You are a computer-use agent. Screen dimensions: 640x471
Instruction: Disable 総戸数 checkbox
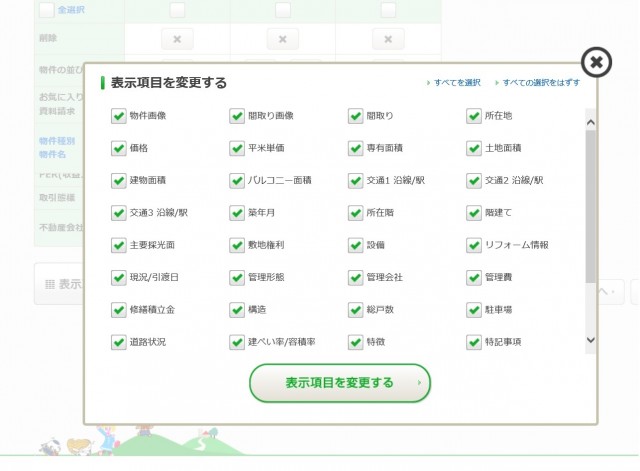[x=356, y=310]
